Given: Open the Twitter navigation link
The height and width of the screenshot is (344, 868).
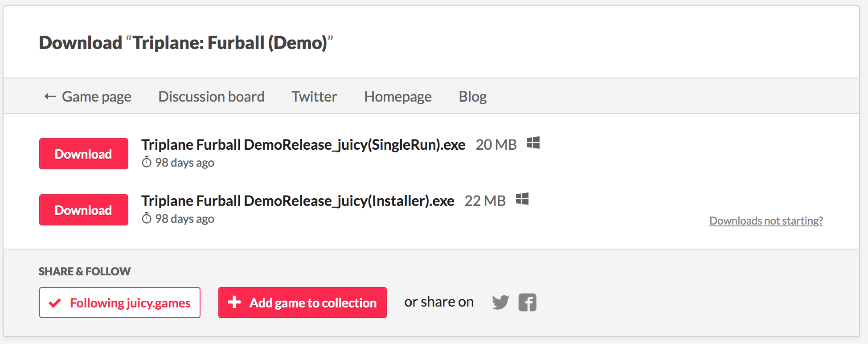Looking at the screenshot, I should (x=314, y=97).
